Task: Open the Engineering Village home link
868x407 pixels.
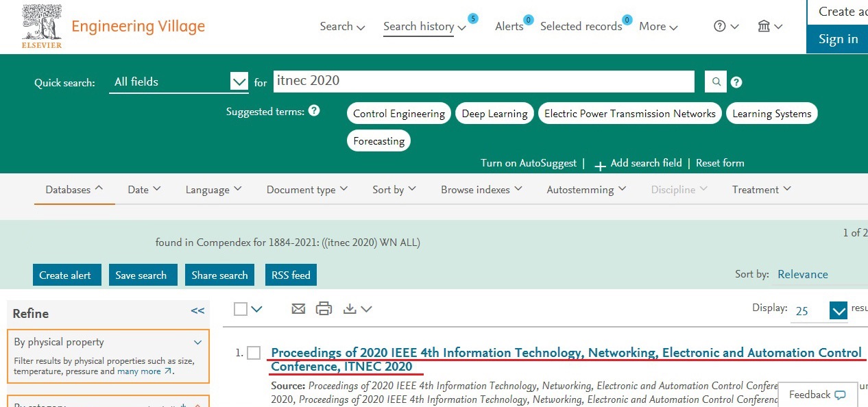Action: click(x=138, y=27)
